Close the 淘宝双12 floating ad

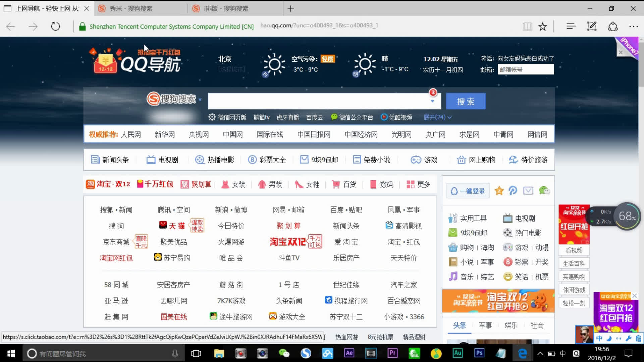coord(635,296)
